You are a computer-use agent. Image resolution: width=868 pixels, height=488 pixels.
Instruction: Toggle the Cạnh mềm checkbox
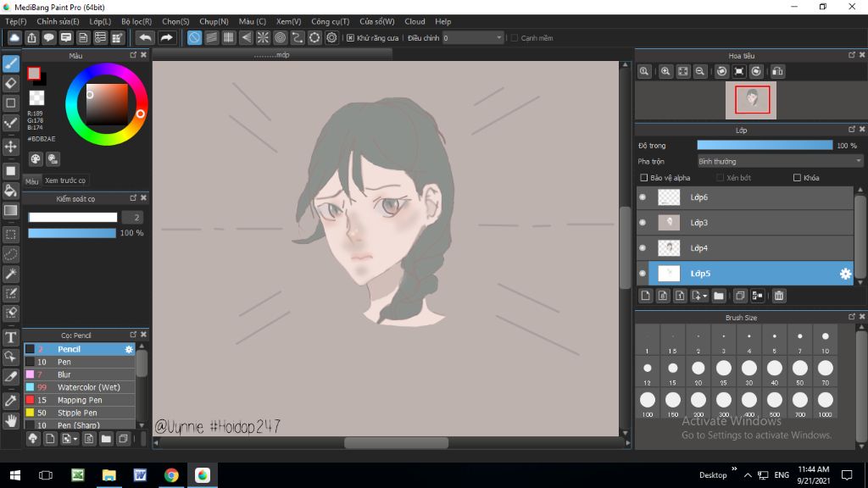(515, 38)
